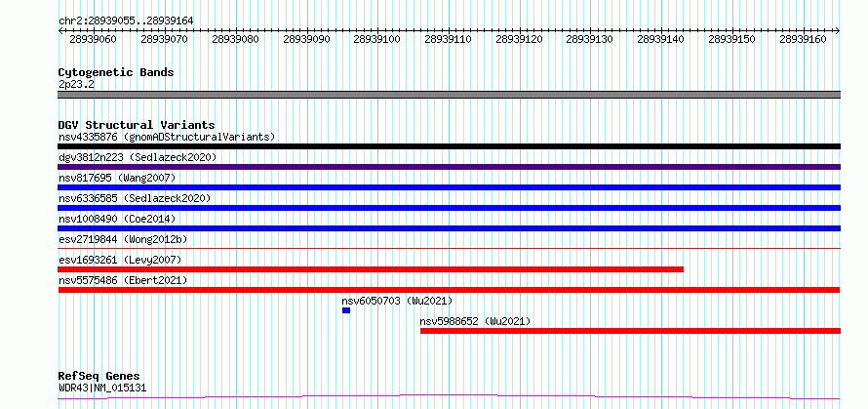This screenshot has width=868, height=409.
Task: Click the blue nsv817695 Wang2007 bar
Action: tap(449, 187)
